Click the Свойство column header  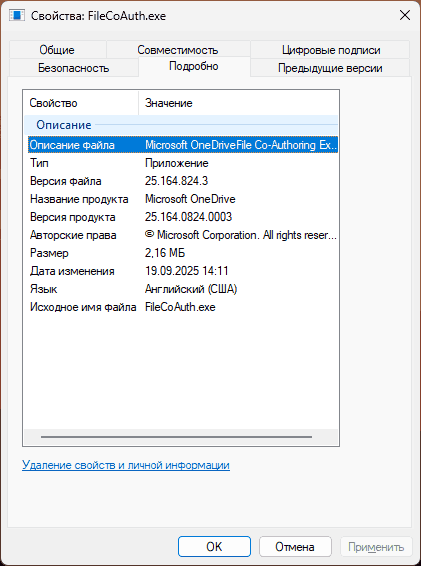point(81,103)
